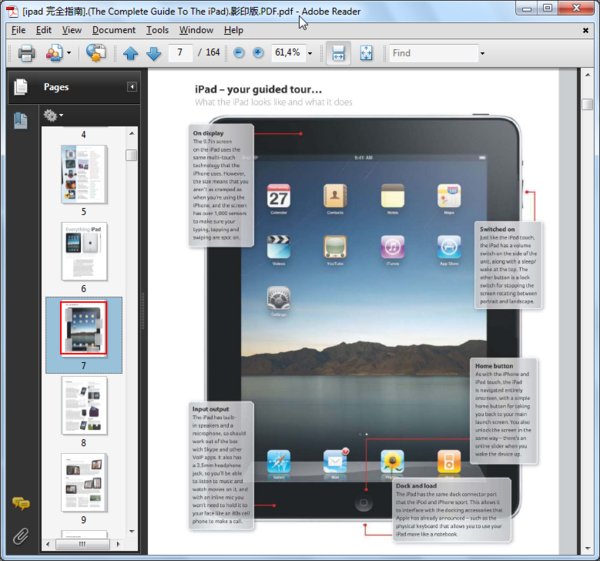600x561 pixels.
Task: Click the thumbnail panel vertical scroll handle
Action: pyautogui.click(x=131, y=155)
